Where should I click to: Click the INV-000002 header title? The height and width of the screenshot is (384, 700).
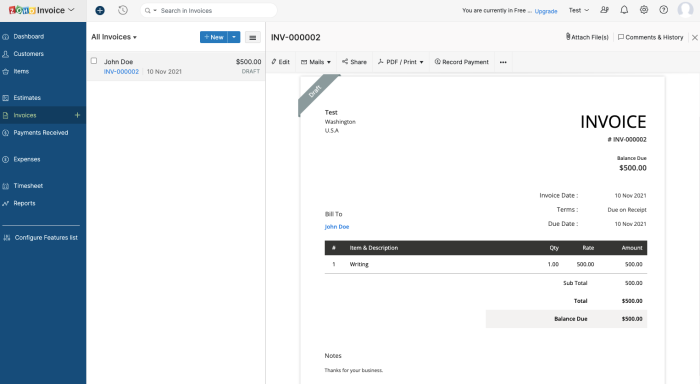(296, 38)
